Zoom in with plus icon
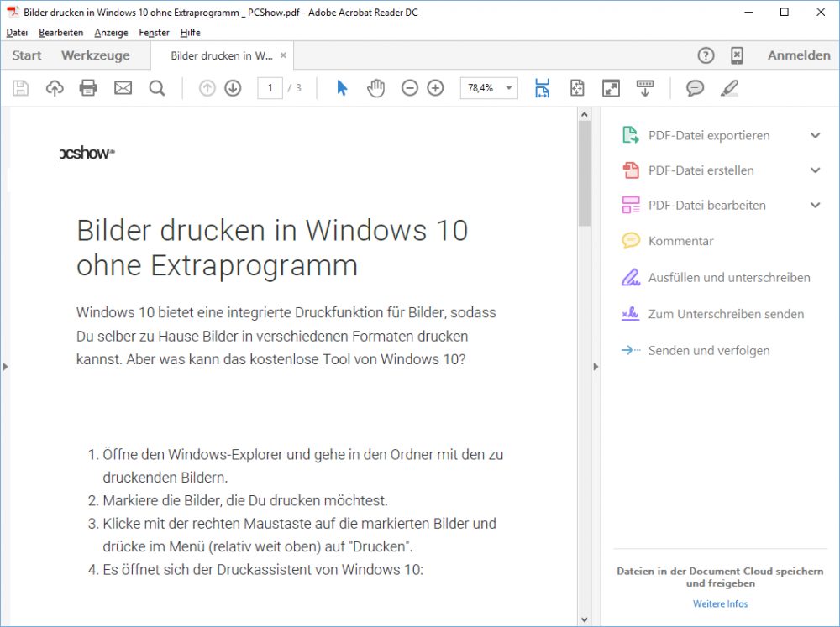 point(435,88)
